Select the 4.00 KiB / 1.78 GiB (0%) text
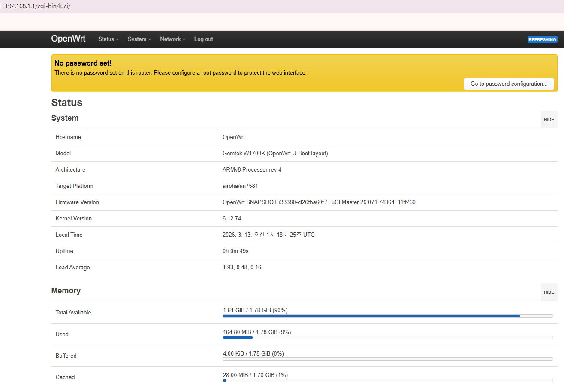The width and height of the screenshot is (564, 392). pyautogui.click(x=253, y=353)
